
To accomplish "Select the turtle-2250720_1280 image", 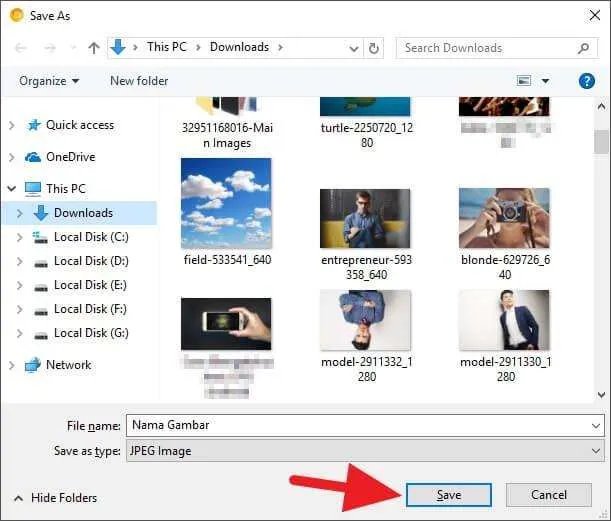I will [365, 106].
